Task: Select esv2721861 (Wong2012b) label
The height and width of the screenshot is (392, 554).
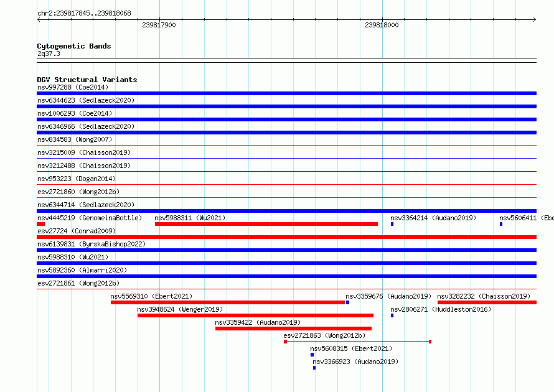Action: [78, 283]
